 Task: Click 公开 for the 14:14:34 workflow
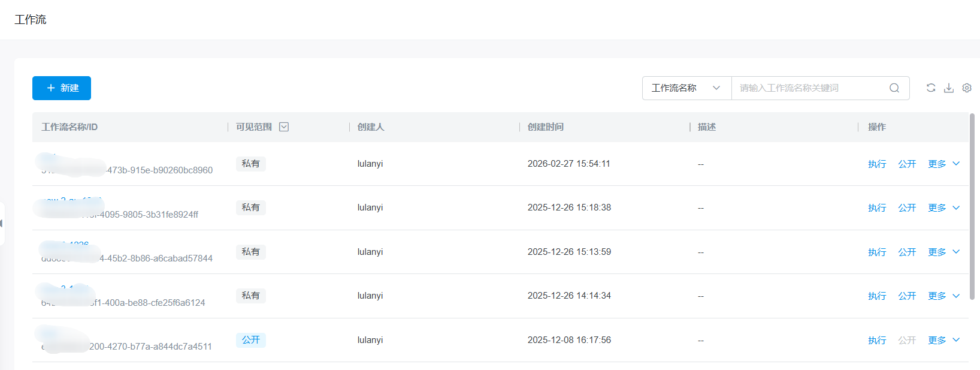tap(907, 296)
